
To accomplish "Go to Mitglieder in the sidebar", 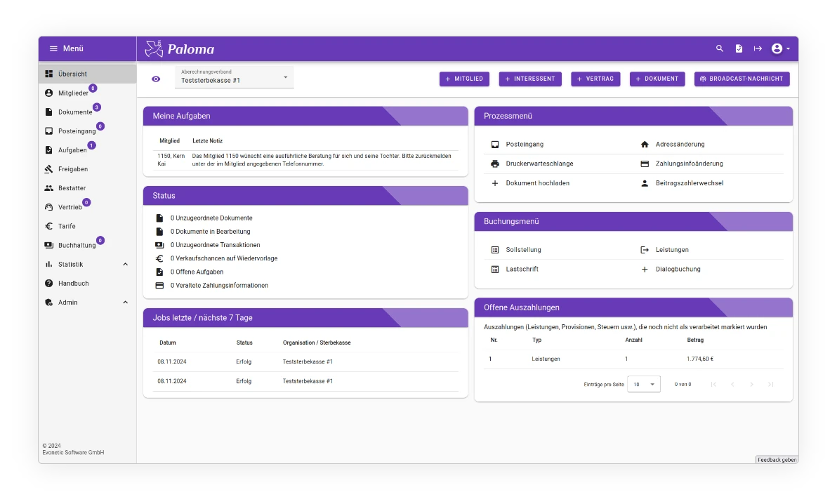I will (x=72, y=93).
